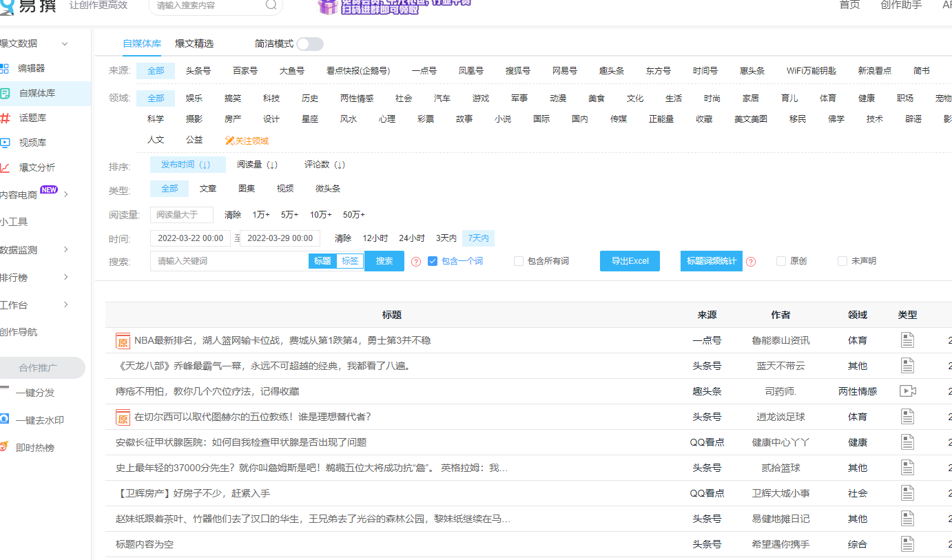Select the 头条号 source filter
This screenshot has height=560, width=952.
pos(198,71)
